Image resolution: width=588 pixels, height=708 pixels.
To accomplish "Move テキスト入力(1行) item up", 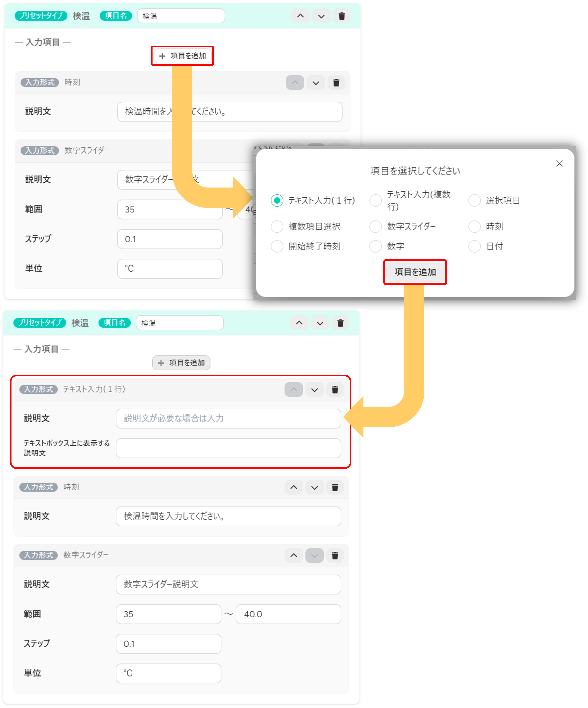I will click(294, 390).
